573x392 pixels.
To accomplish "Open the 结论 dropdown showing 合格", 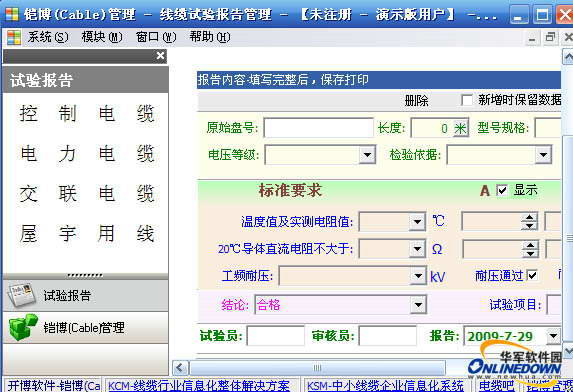I will click(418, 305).
